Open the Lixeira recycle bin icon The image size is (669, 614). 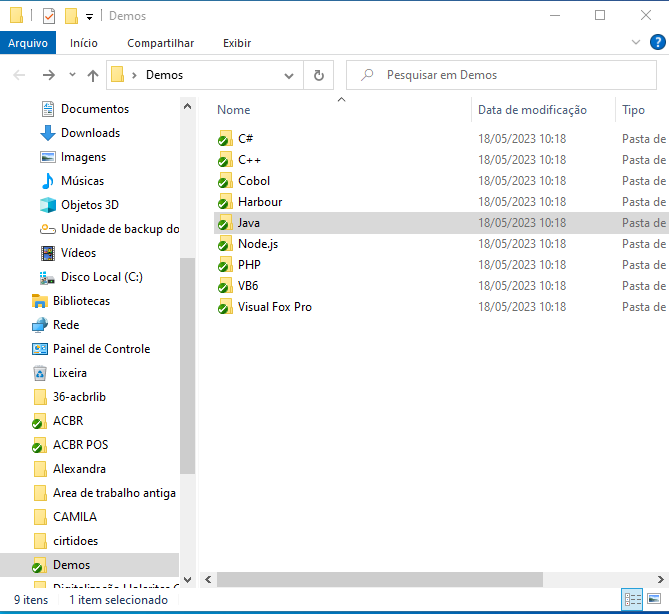[x=40, y=373]
